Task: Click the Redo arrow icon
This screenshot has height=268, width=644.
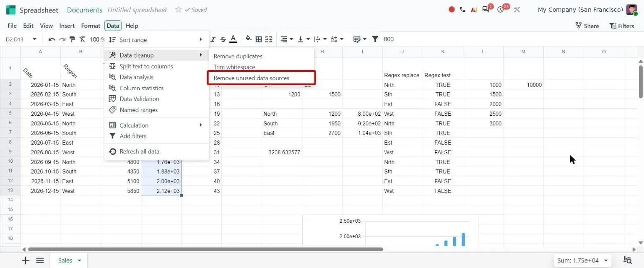Action: pos(62,39)
